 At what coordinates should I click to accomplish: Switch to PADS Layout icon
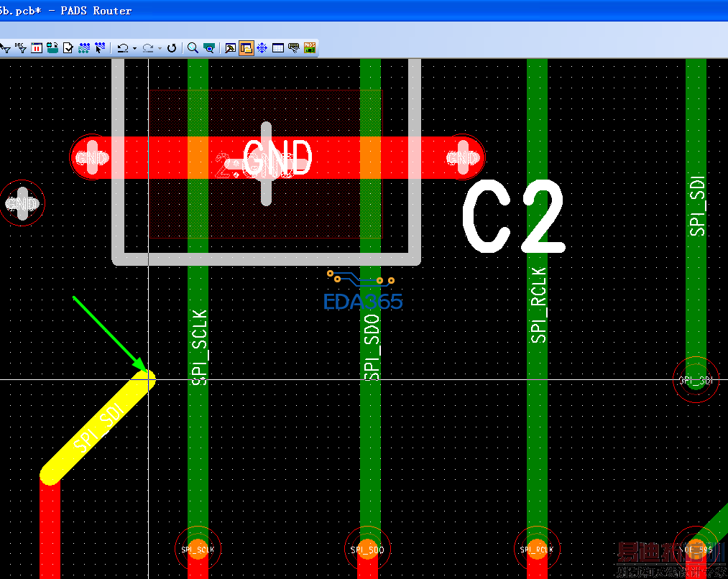coord(310,48)
